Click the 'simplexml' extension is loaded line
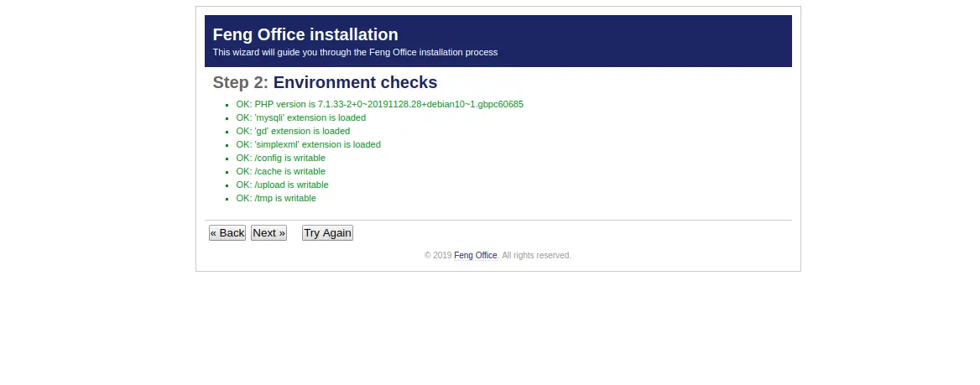The width and height of the screenshot is (980, 385). point(308,144)
